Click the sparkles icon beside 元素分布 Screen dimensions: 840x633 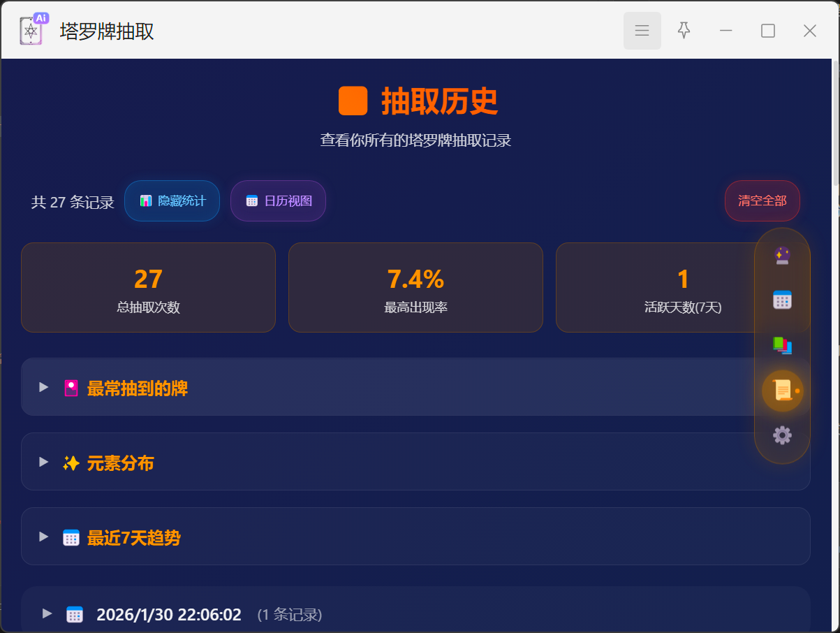coord(71,463)
